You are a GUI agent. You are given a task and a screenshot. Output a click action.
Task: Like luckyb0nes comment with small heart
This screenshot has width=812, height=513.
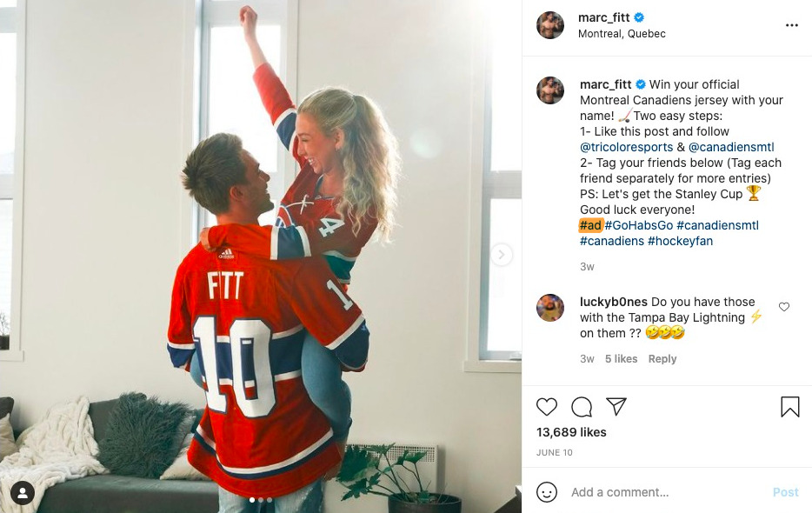coord(784,307)
